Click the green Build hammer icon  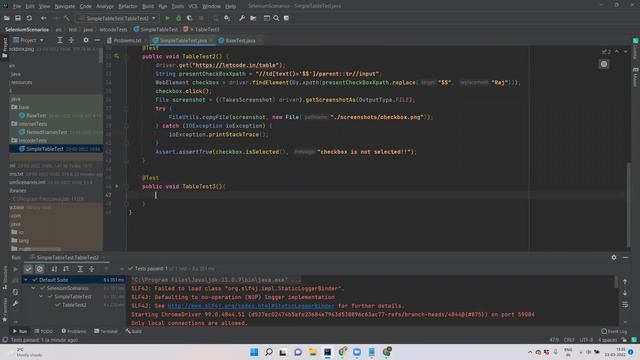tap(67, 18)
